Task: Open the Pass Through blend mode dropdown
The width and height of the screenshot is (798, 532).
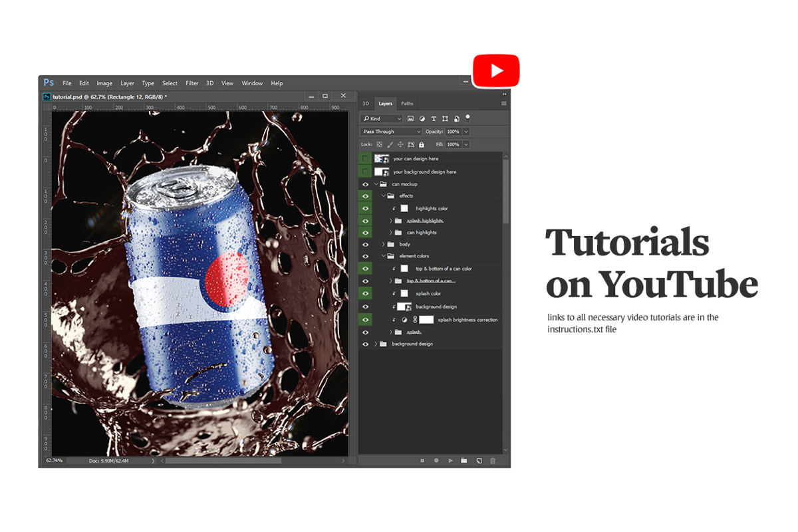Action: [392, 132]
